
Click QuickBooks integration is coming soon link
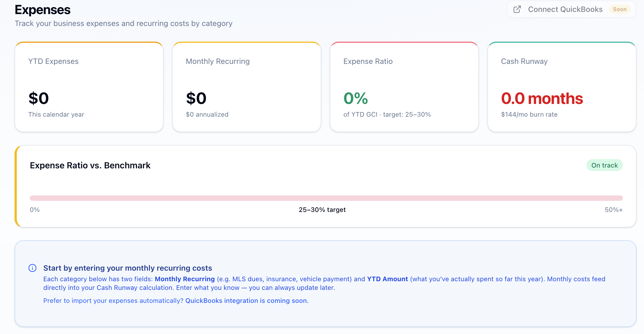coord(247,301)
